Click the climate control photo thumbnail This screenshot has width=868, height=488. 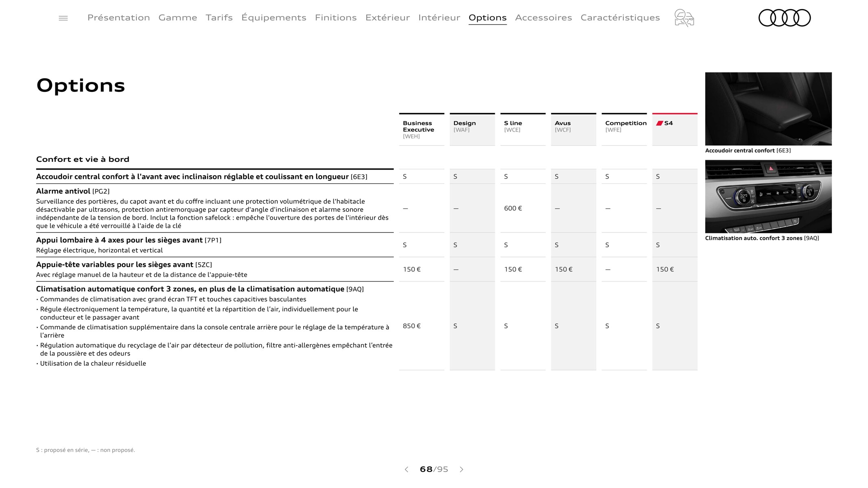[768, 196]
